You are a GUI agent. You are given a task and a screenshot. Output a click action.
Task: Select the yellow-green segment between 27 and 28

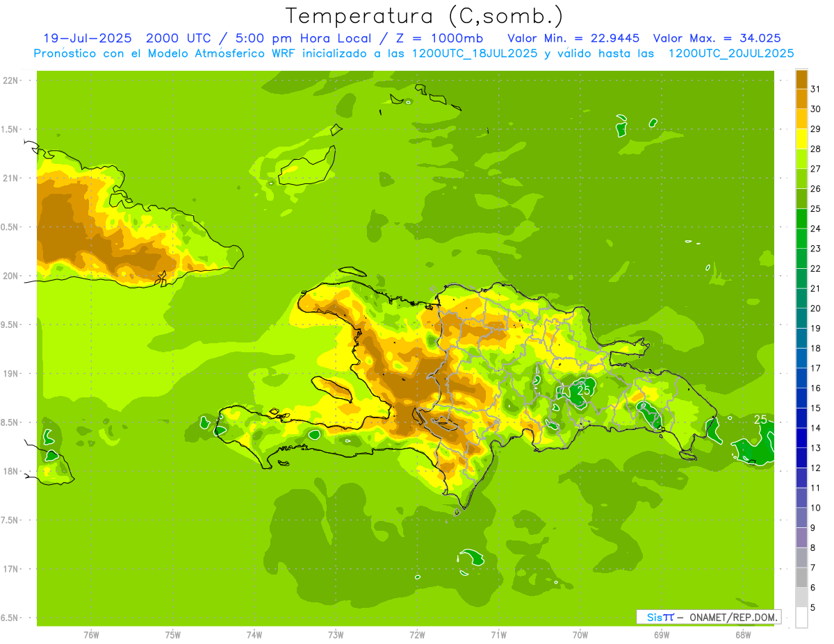pyautogui.click(x=801, y=159)
